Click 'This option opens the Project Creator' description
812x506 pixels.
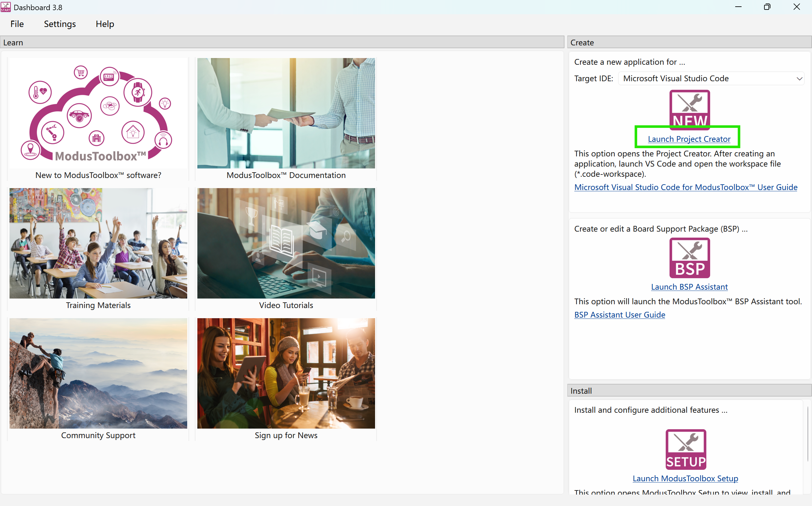(x=677, y=164)
